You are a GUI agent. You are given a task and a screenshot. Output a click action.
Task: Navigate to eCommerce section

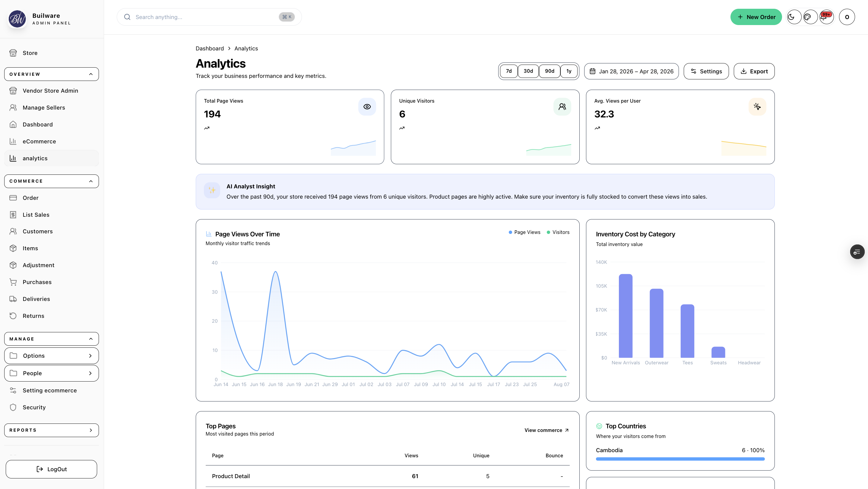pyautogui.click(x=52, y=141)
